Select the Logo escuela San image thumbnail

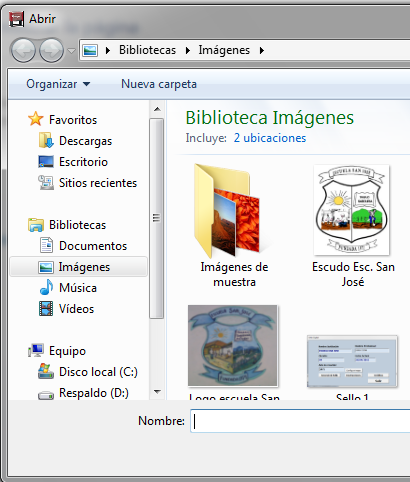pos(233,346)
